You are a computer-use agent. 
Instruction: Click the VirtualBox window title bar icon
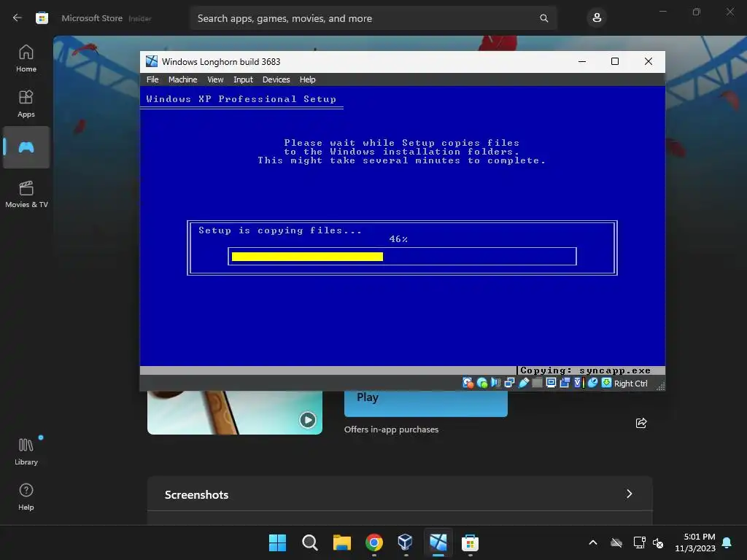(152, 61)
